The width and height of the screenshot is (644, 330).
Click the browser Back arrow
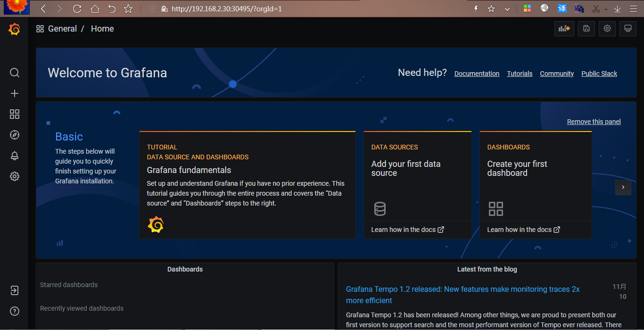click(43, 8)
